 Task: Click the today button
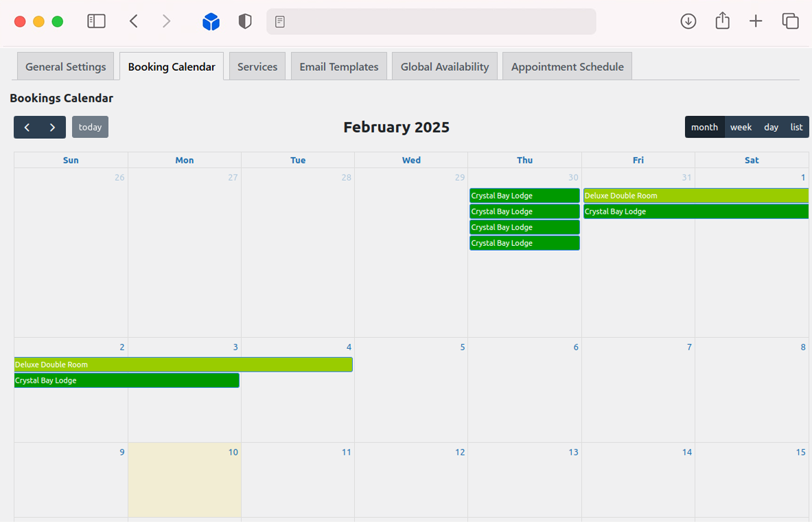(x=90, y=127)
